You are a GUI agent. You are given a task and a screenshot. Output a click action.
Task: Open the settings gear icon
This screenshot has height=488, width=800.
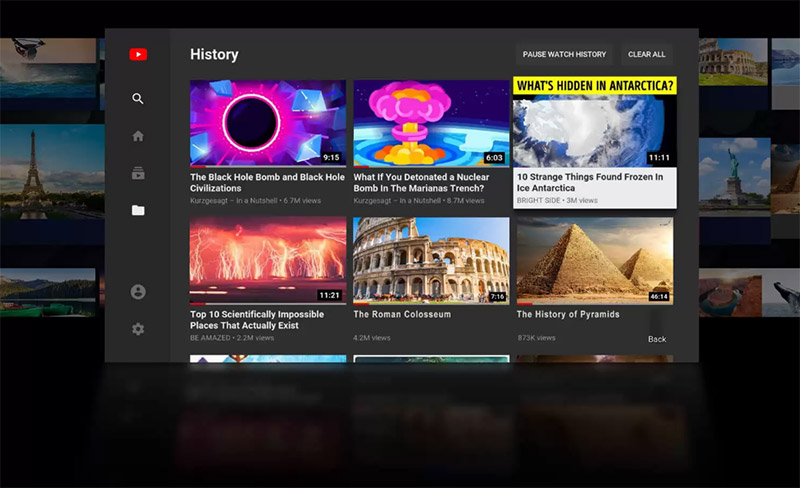138,329
